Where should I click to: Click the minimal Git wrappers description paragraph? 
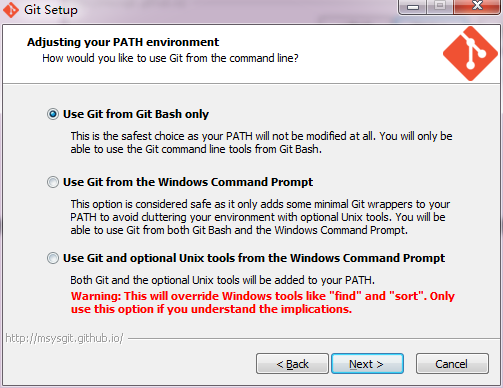click(260, 217)
